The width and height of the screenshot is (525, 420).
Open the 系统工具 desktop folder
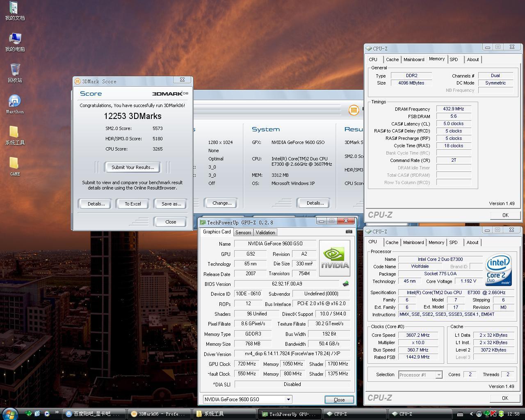(14, 132)
